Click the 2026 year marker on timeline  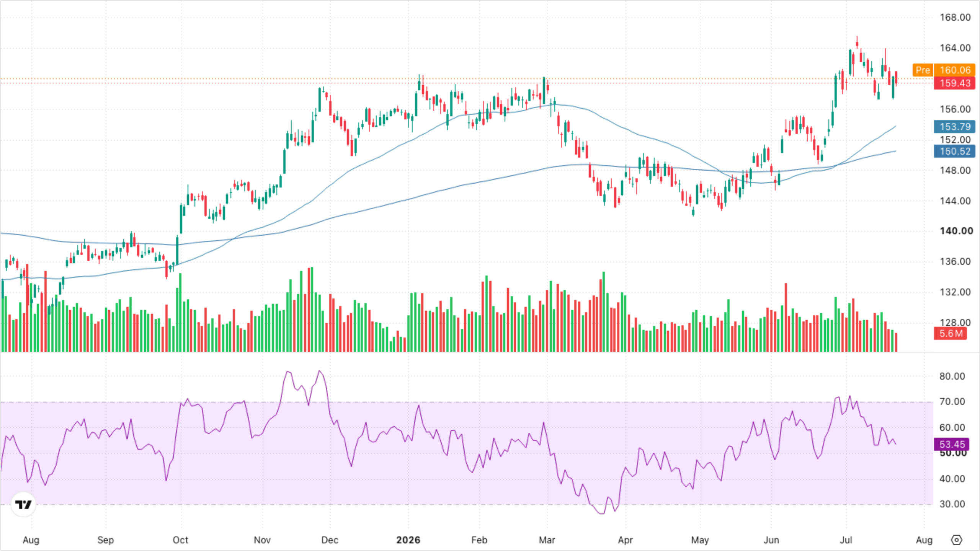pyautogui.click(x=408, y=540)
